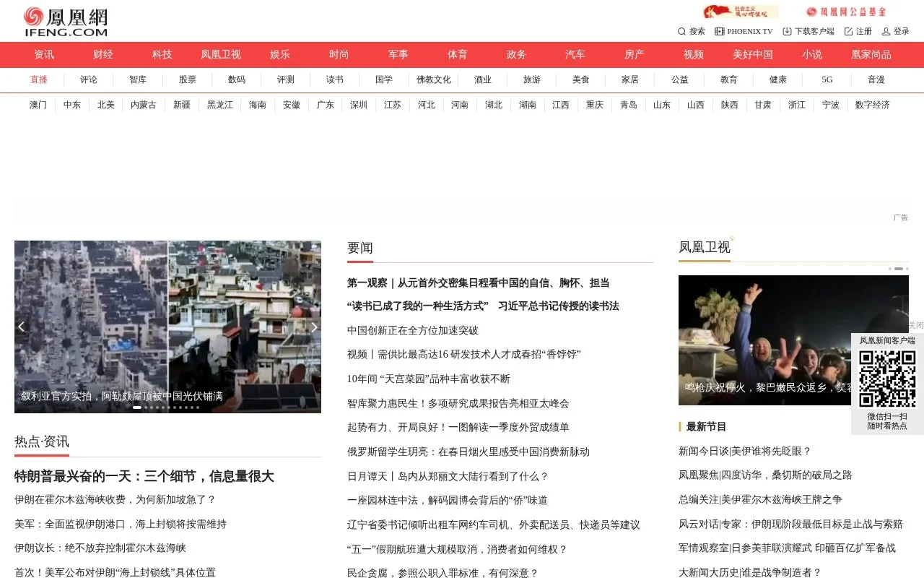Advance the carousel with the right arrow
The height and width of the screenshot is (578, 924).
click(314, 327)
